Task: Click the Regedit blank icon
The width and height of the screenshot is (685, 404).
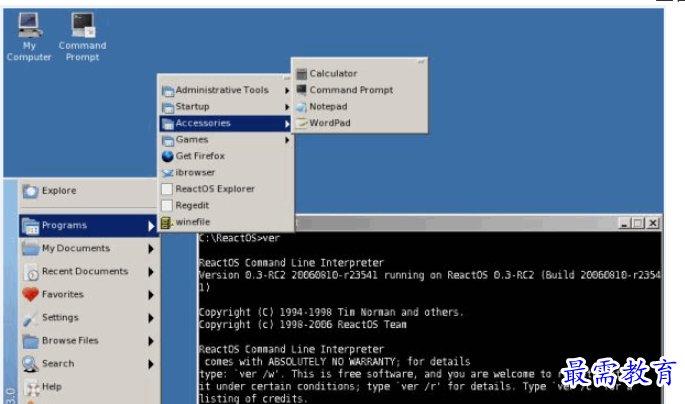Action: coord(167,205)
